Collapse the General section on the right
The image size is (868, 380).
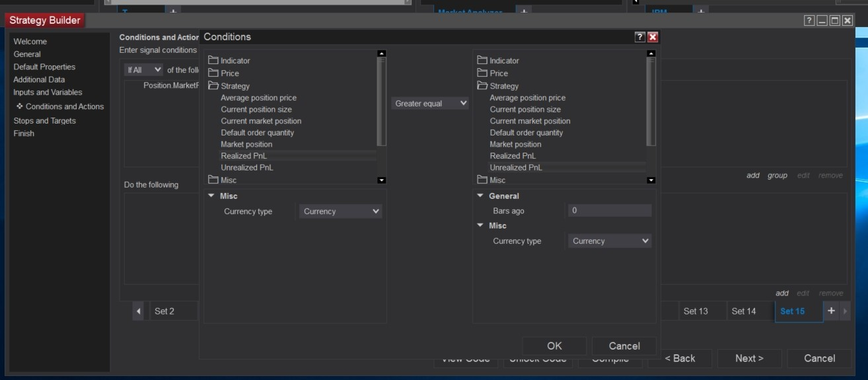point(480,196)
